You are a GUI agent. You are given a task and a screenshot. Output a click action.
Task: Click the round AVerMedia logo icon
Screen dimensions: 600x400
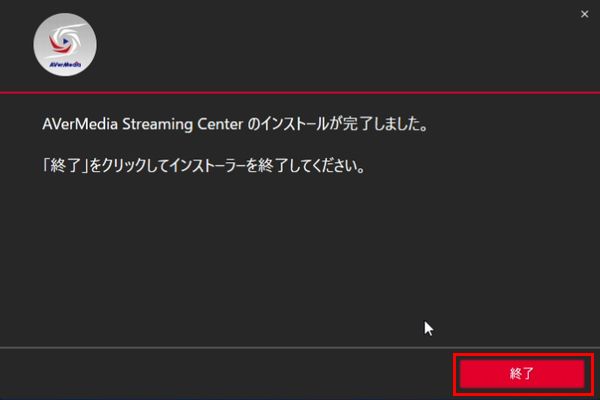click(65, 45)
